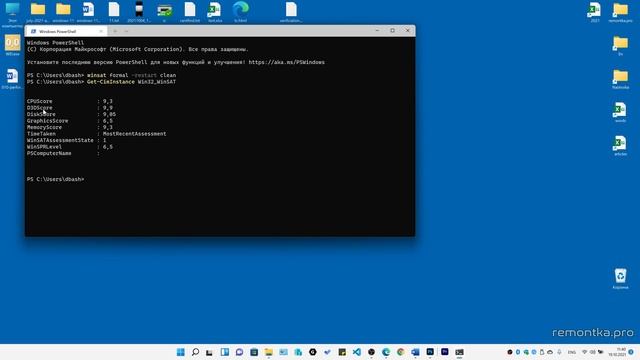
Task: Open the Windows Start menu
Action: click(x=180, y=352)
